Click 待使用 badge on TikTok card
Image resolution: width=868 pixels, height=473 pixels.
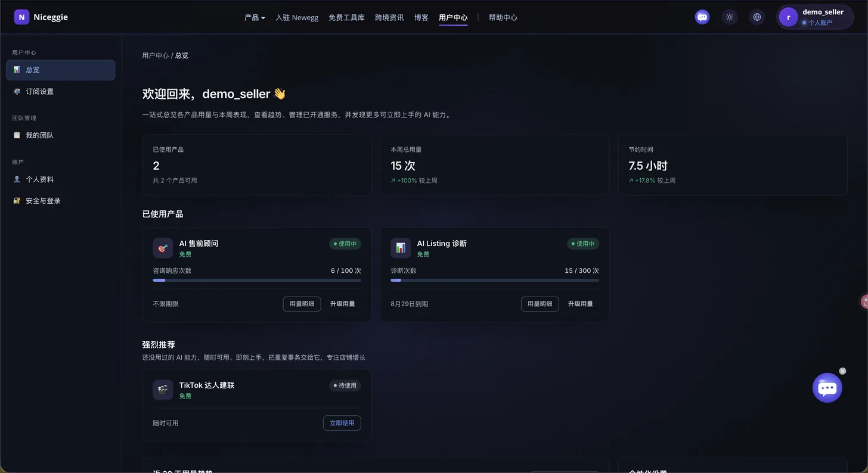[x=345, y=385]
